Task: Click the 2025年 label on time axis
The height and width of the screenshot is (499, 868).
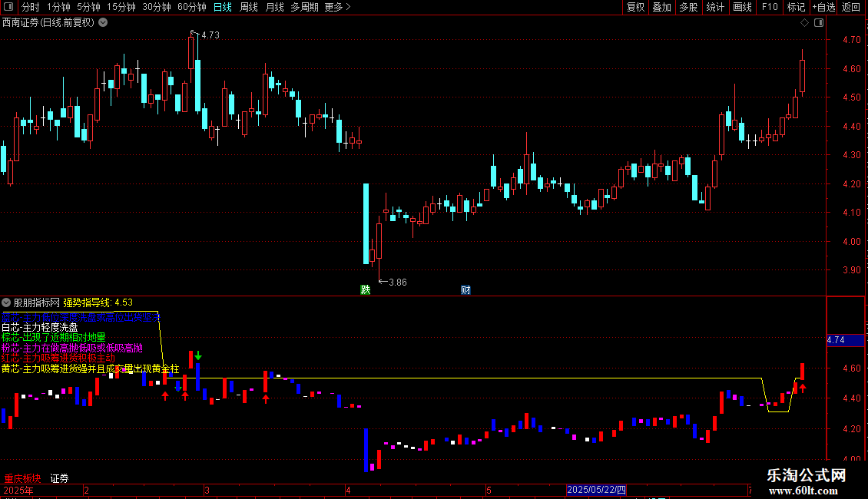Action: click(x=18, y=490)
